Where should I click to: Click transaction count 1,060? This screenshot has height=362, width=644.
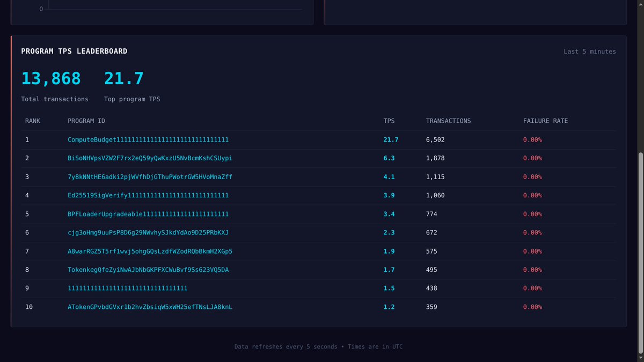(x=435, y=195)
